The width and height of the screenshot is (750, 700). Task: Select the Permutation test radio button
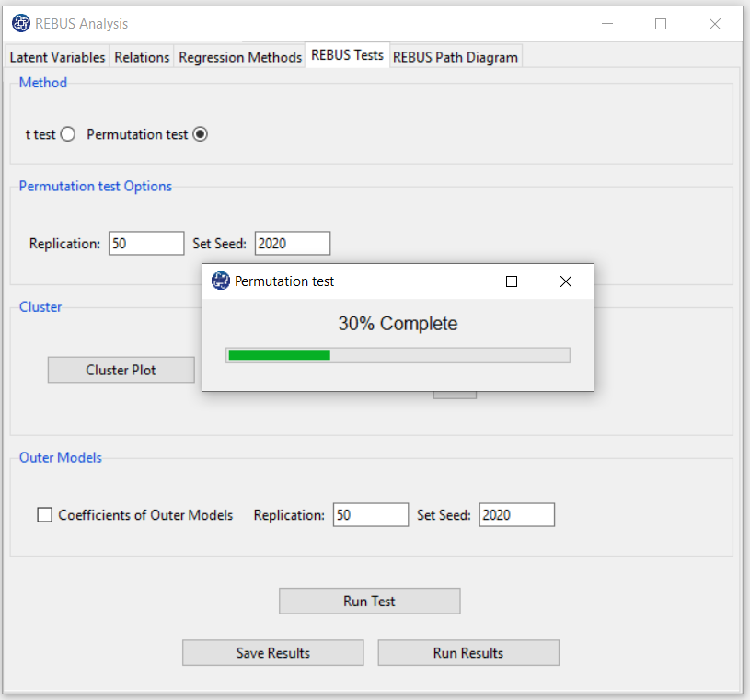[201, 134]
